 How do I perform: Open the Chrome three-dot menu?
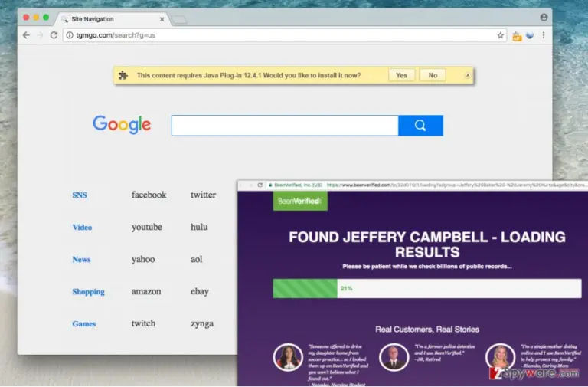[544, 35]
